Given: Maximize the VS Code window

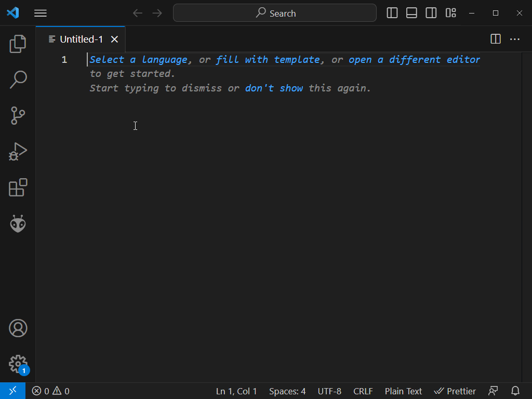Looking at the screenshot, I should 495,13.
